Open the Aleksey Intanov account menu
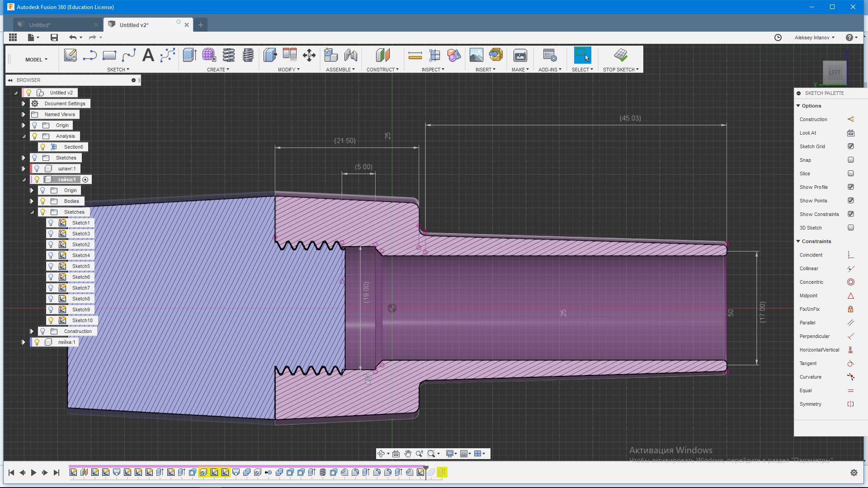The height and width of the screenshot is (488, 868). tap(814, 38)
